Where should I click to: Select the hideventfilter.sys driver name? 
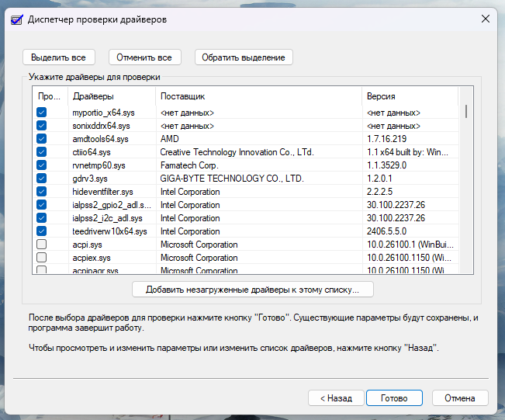(x=102, y=192)
